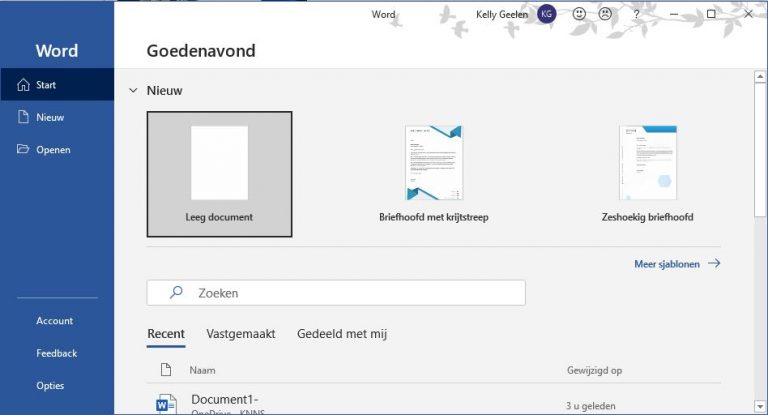Open Help with the question mark

point(636,15)
